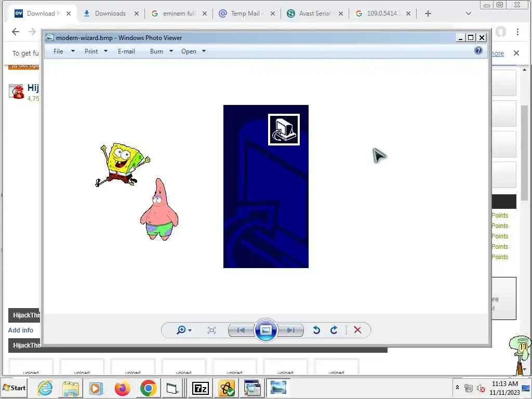Click the Add info link
This screenshot has width=532, height=399.
[x=21, y=330]
